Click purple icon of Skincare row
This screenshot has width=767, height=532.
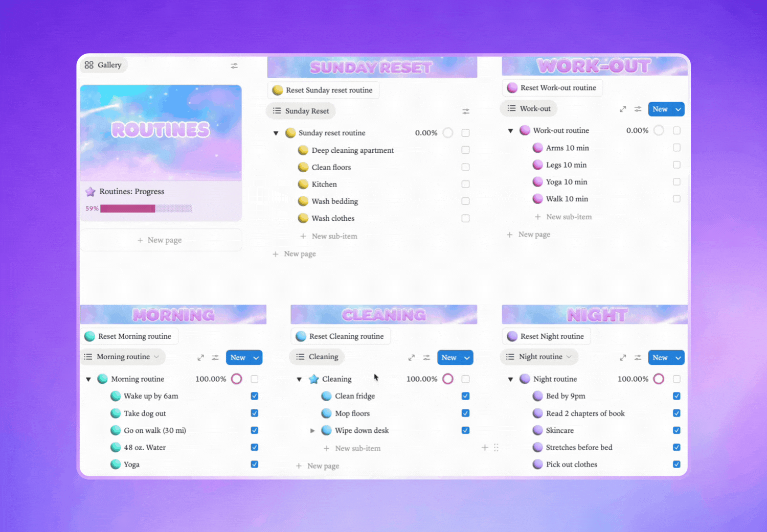(537, 430)
